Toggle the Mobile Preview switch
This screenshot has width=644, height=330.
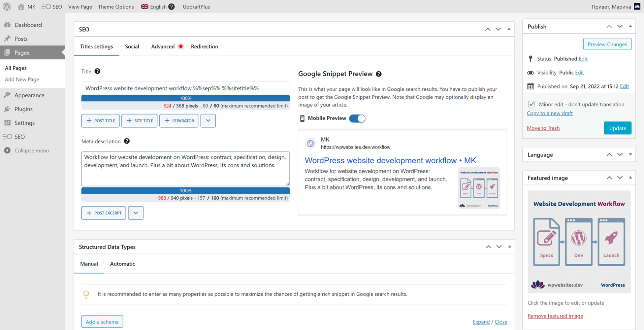coord(357,118)
